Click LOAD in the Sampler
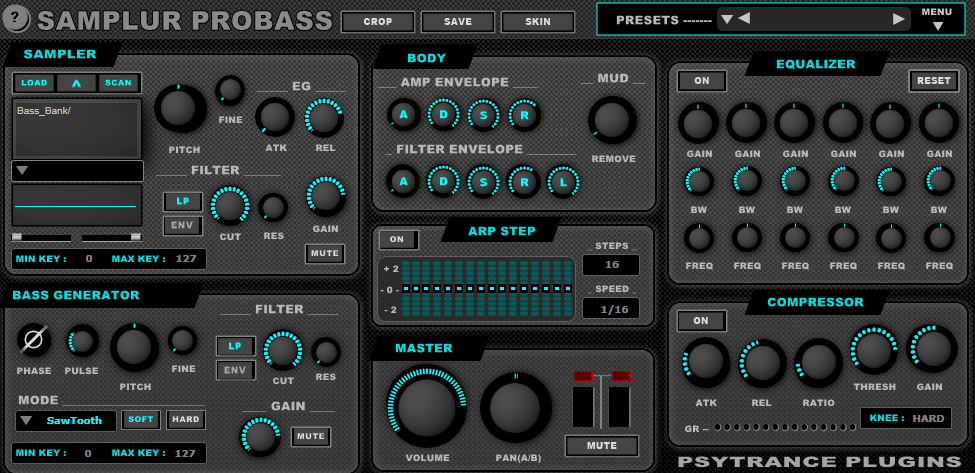Screen dimensions: 975x473 (x=34, y=83)
